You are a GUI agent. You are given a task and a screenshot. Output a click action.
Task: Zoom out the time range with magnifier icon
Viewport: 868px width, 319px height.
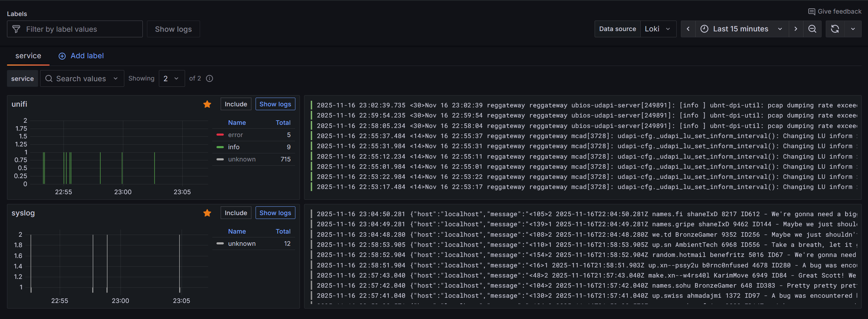click(812, 29)
